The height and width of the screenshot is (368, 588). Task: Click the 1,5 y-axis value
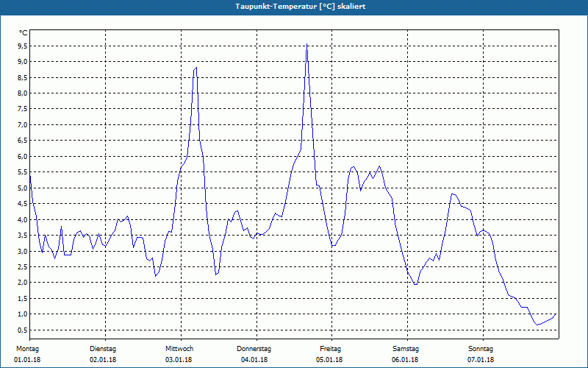pyautogui.click(x=23, y=299)
